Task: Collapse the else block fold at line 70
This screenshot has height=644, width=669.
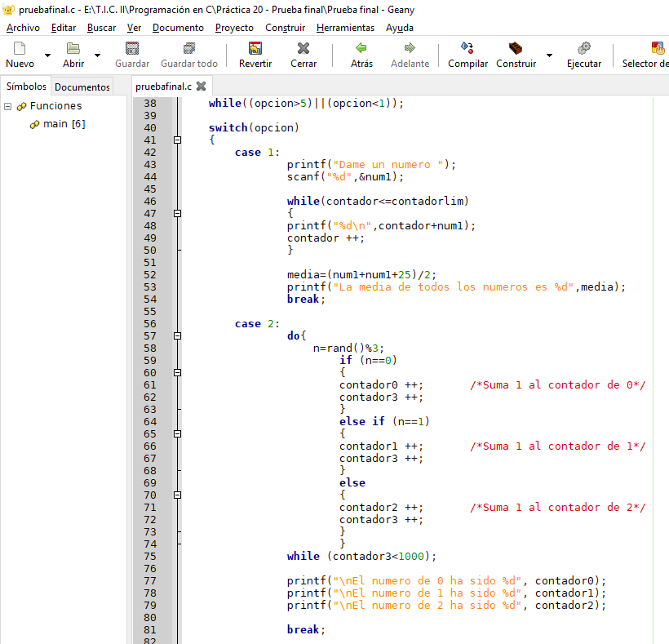Action: (178, 495)
